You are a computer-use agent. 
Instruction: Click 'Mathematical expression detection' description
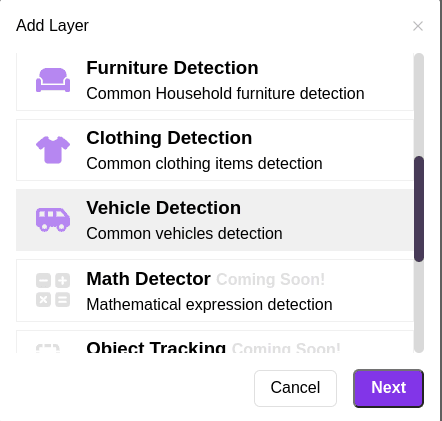(x=209, y=304)
